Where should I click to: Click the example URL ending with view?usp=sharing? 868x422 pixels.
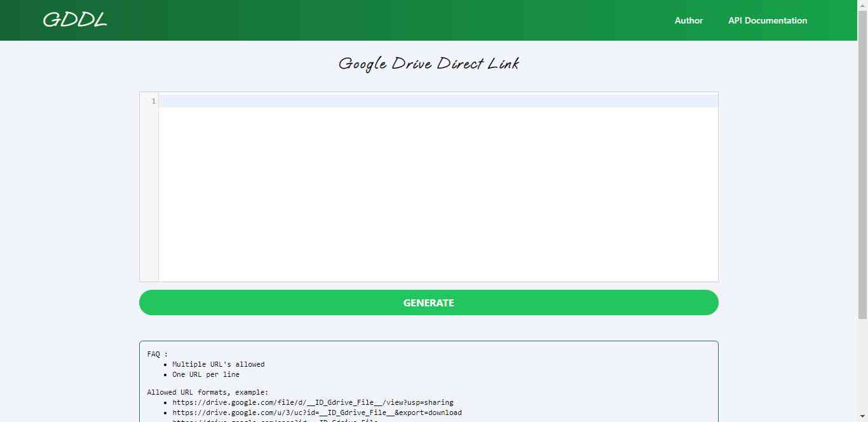point(313,402)
